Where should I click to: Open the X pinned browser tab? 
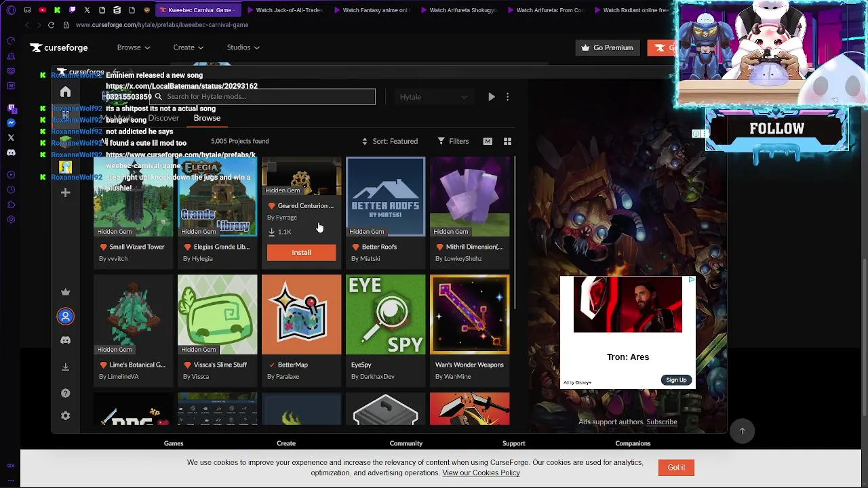pyautogui.click(x=87, y=10)
